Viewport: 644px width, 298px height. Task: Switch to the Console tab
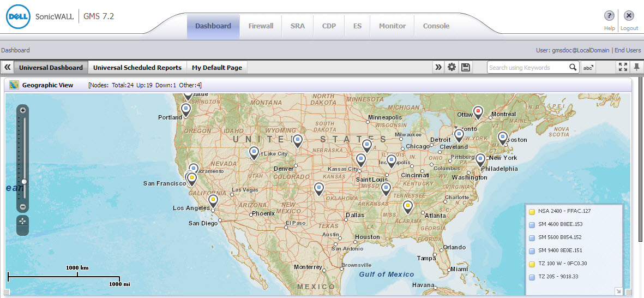(x=436, y=26)
